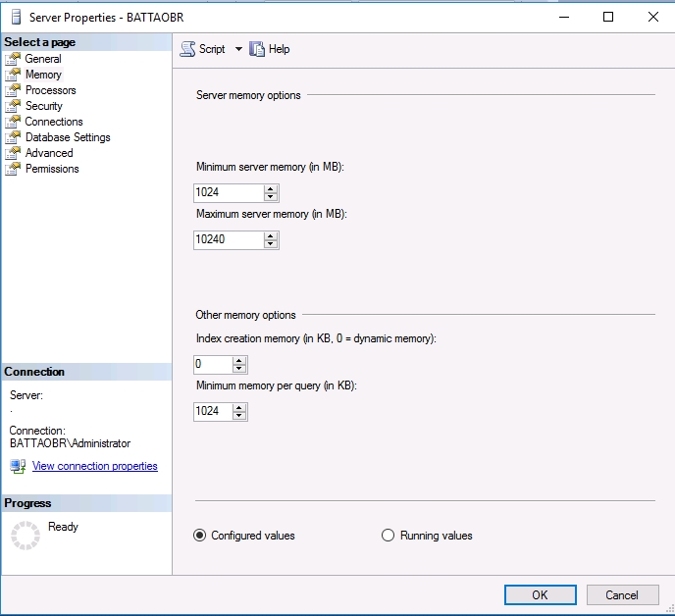Click the Server: label
Screen dimensions: 675x616
(26, 395)
